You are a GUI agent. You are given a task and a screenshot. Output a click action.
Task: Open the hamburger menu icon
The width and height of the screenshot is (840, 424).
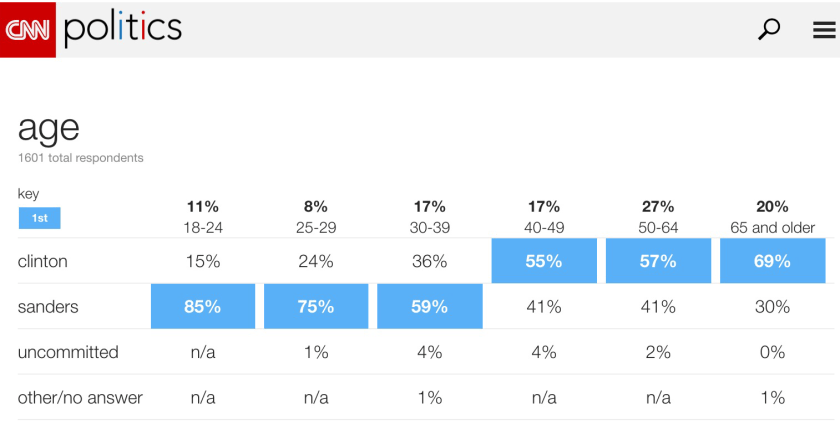pos(824,30)
